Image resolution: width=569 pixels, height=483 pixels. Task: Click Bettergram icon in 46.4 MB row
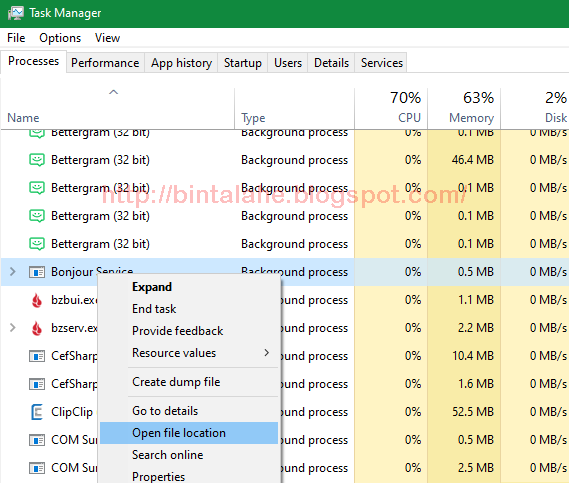(x=37, y=160)
